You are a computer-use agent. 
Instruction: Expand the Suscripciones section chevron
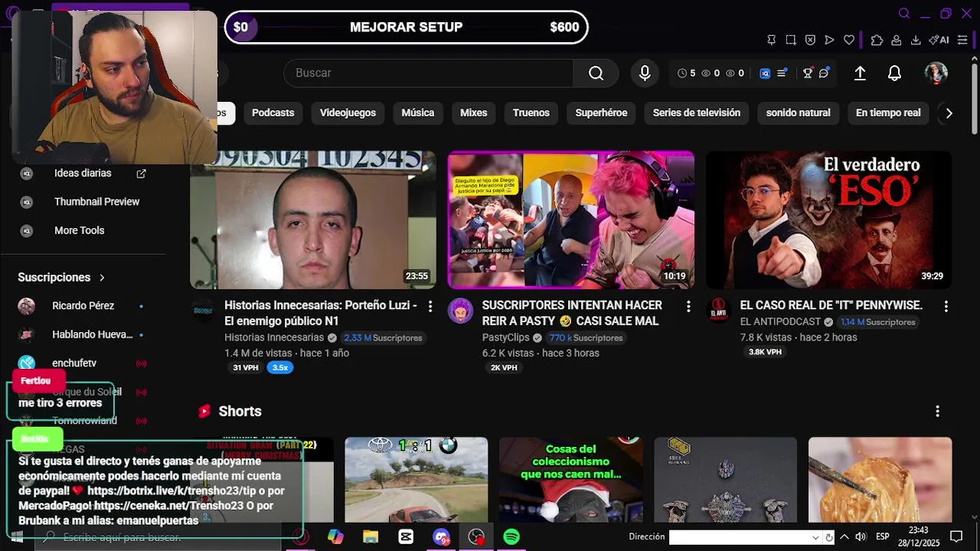tap(102, 277)
